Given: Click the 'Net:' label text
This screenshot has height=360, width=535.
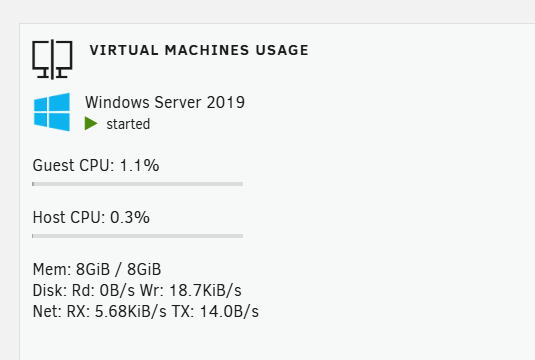Looking at the screenshot, I should [47, 311].
